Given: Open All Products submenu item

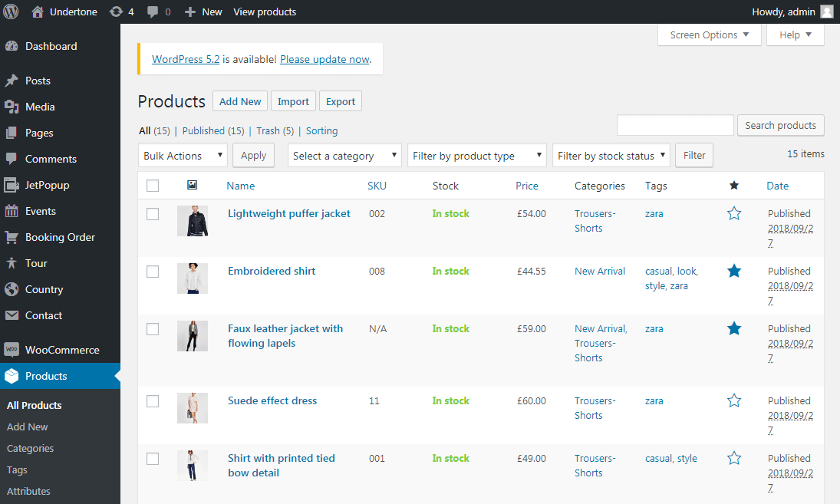Looking at the screenshot, I should (x=35, y=406).
